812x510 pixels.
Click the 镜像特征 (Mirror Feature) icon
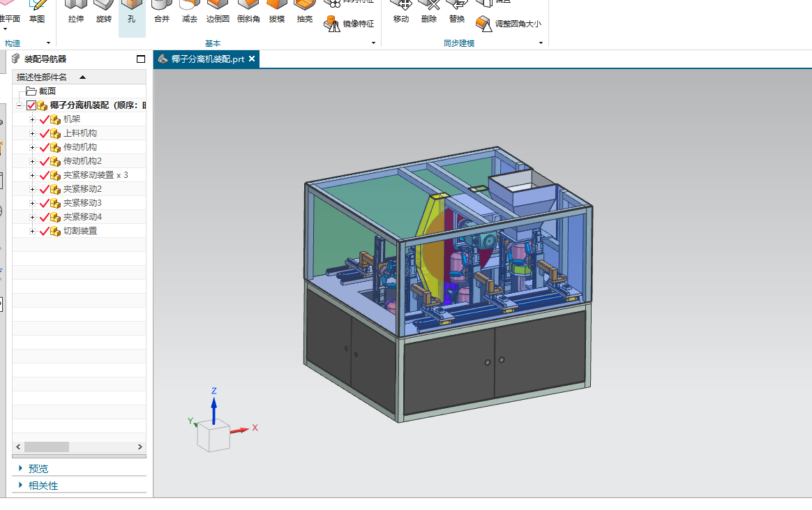pyautogui.click(x=331, y=24)
